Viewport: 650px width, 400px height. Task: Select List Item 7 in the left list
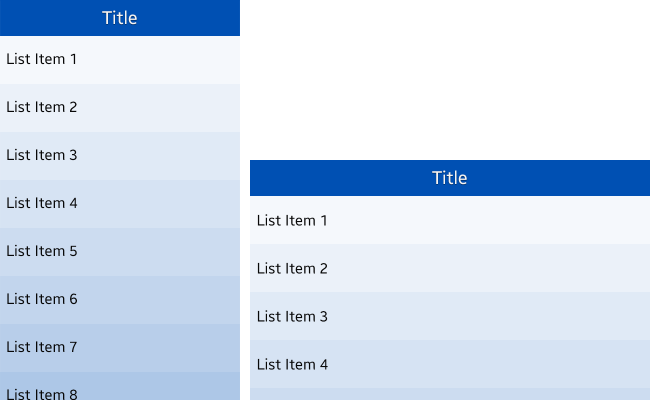click(x=120, y=348)
